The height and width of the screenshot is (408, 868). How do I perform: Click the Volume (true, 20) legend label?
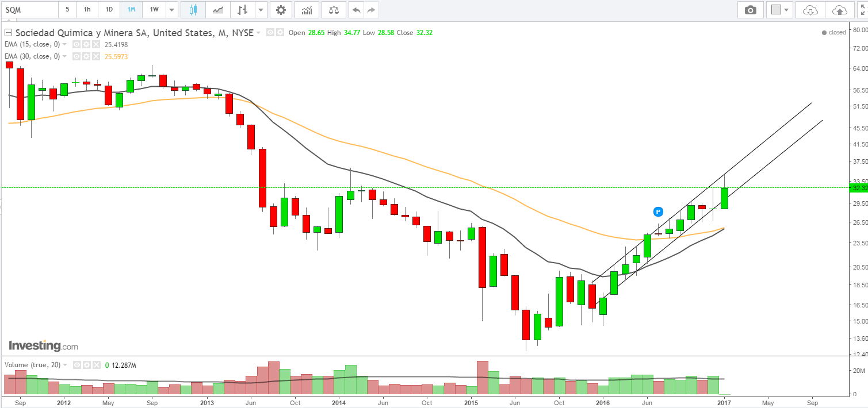32,365
